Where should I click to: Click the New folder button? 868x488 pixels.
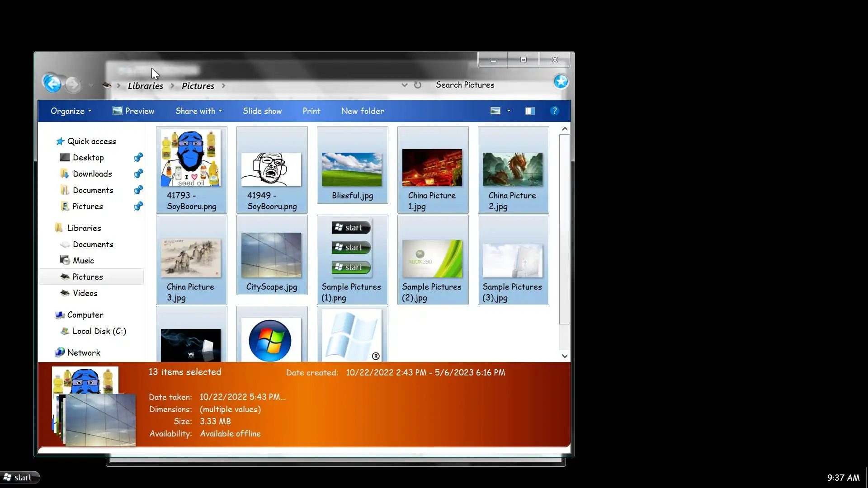point(363,111)
